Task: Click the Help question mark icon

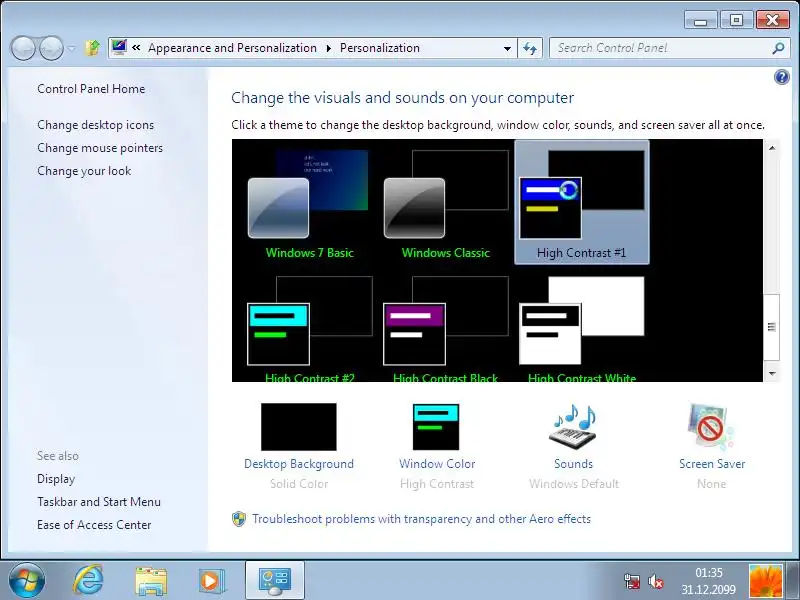Action: (782, 78)
